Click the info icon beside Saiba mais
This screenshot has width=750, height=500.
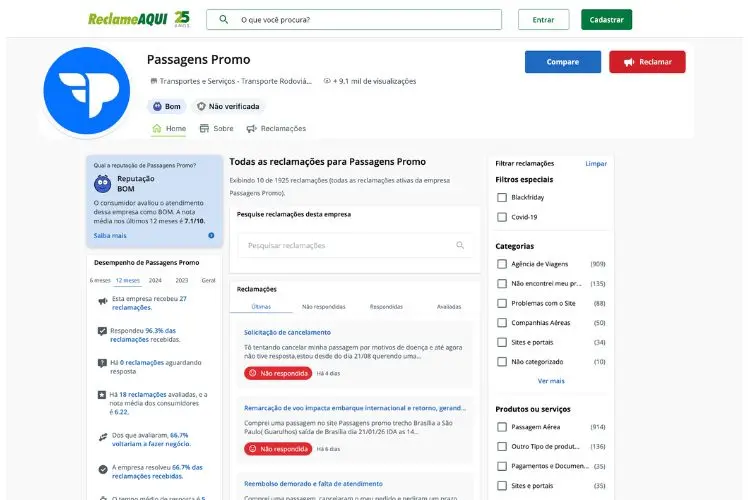coord(211,235)
